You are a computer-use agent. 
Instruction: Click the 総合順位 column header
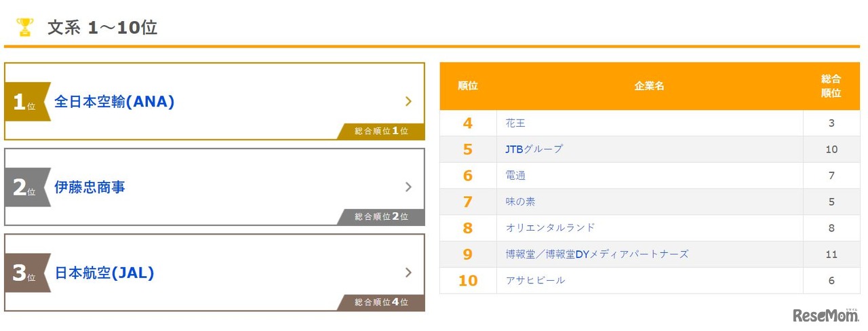point(831,86)
